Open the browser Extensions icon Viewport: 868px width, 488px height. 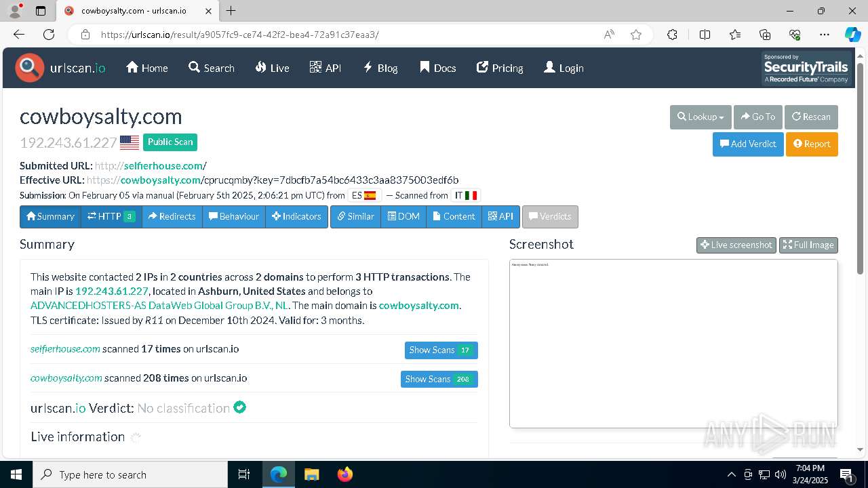coord(672,35)
